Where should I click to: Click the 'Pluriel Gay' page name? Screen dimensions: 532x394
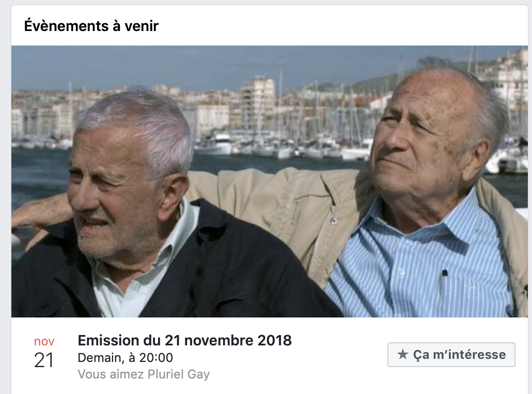[179, 374]
